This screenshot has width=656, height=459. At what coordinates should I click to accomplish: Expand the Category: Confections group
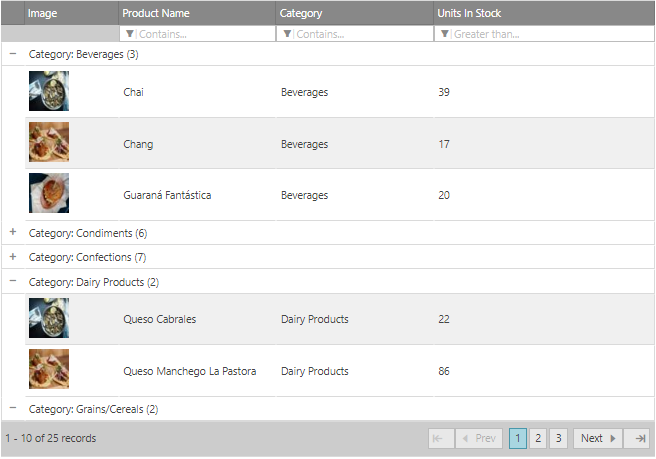click(x=13, y=256)
